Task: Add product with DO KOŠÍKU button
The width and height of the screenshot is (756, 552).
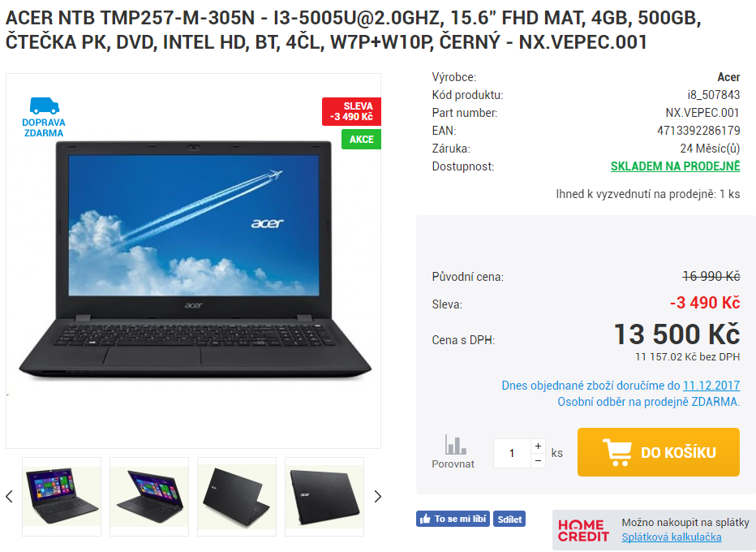Action: [659, 452]
